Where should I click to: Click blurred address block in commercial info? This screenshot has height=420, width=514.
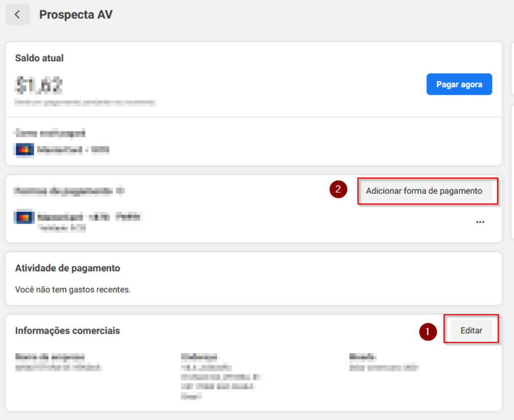coord(221,376)
